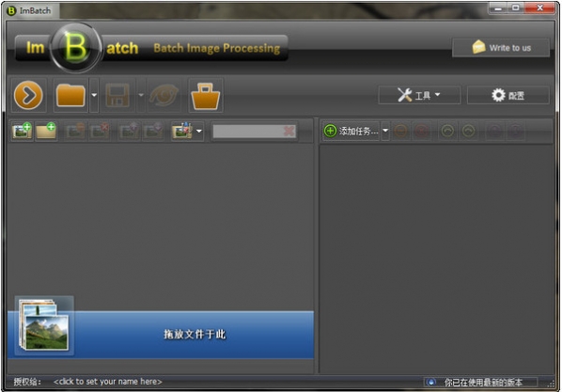Expand dropdown arrow beside folder icon
This screenshot has height=392, width=562.
(94, 95)
